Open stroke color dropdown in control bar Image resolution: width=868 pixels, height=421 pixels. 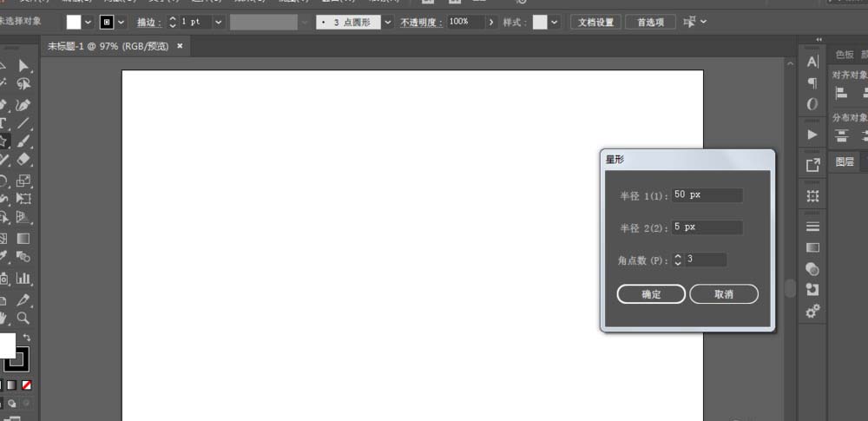tap(122, 23)
